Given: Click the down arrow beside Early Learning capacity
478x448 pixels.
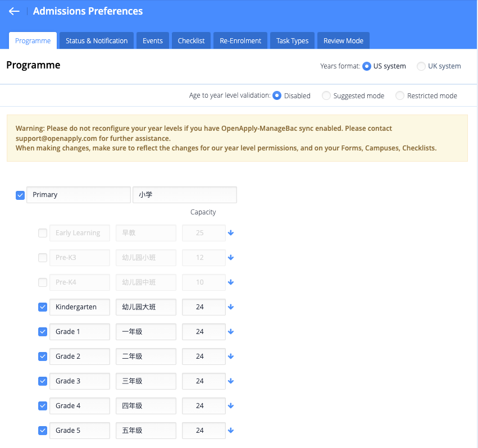Looking at the screenshot, I should (x=231, y=233).
